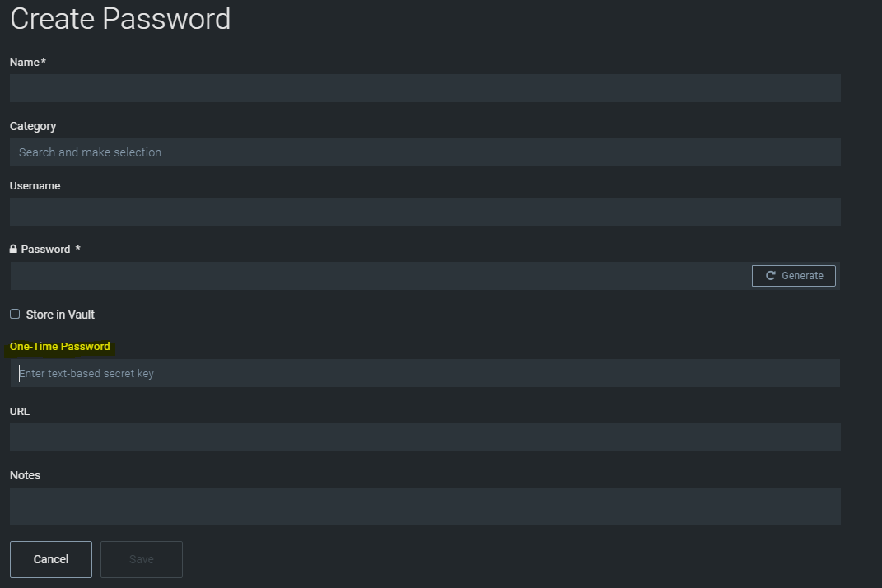
Task: Click the required asterisk next to Name
Action: pyautogui.click(x=43, y=61)
